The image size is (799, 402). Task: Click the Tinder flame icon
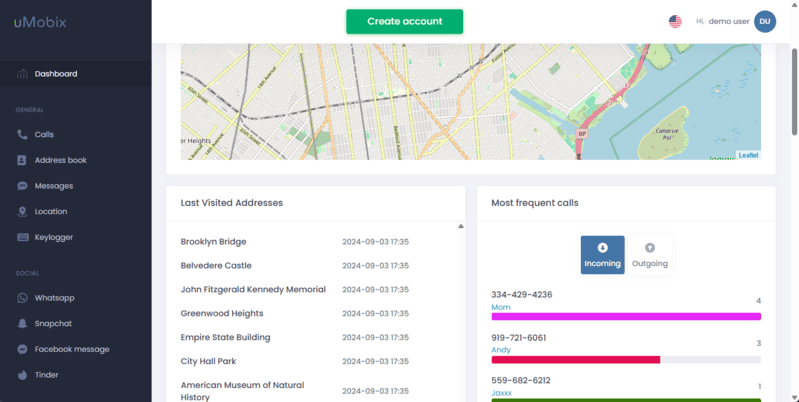coord(23,375)
